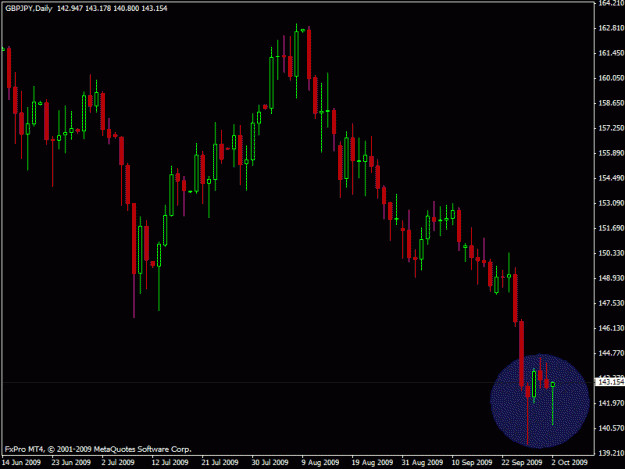625x469 pixels.
Task: Click the 155.890 price axis label
Action: click(x=611, y=153)
